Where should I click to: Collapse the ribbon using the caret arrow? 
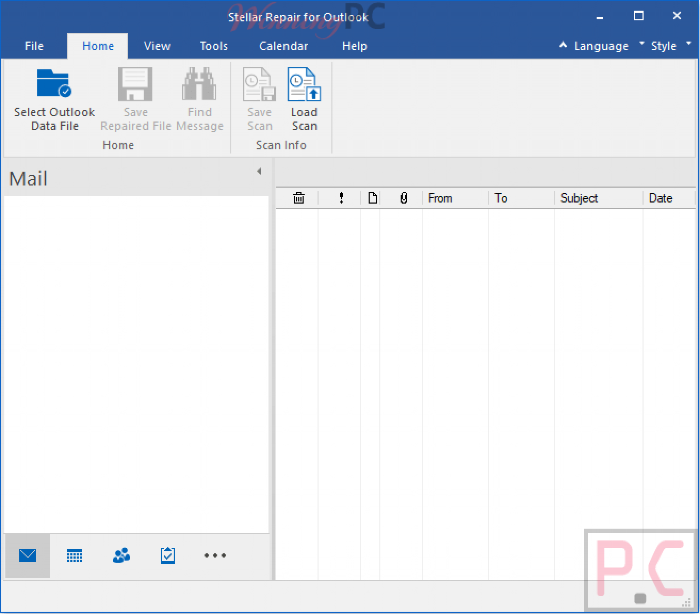563,45
